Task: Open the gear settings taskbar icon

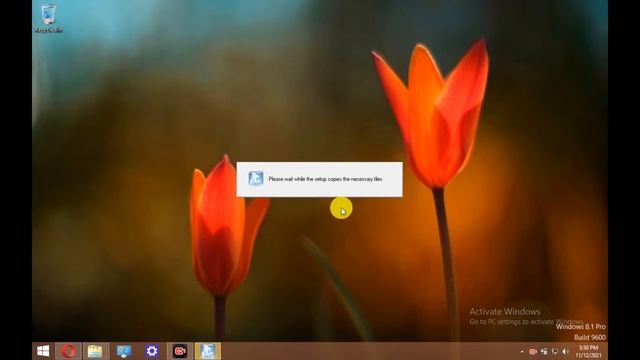Action: tap(152, 351)
